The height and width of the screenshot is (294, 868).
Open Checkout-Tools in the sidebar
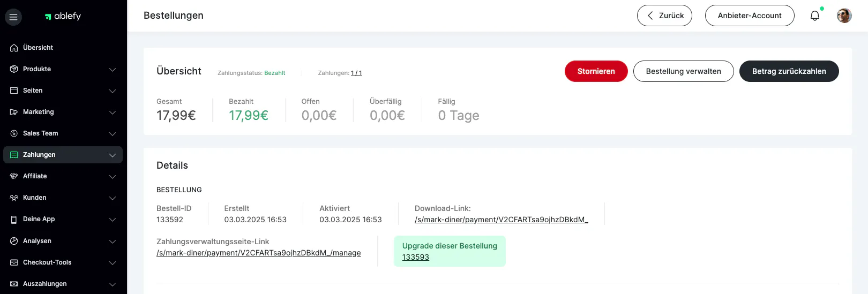point(47,262)
